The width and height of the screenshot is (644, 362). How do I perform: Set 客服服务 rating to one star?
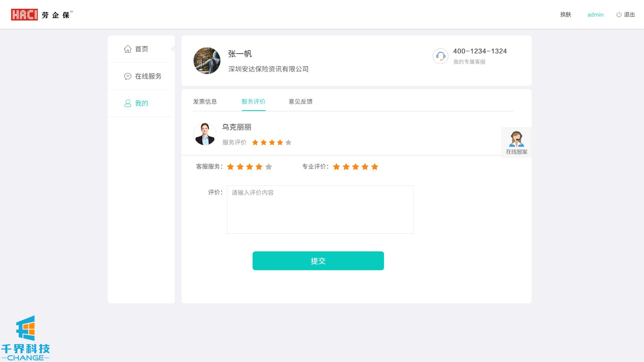click(231, 167)
